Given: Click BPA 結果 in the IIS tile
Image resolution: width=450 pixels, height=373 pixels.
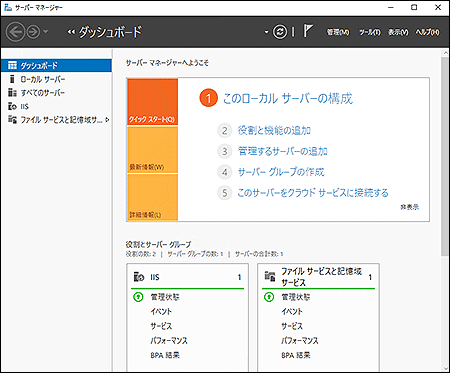Looking at the screenshot, I should coord(165,355).
